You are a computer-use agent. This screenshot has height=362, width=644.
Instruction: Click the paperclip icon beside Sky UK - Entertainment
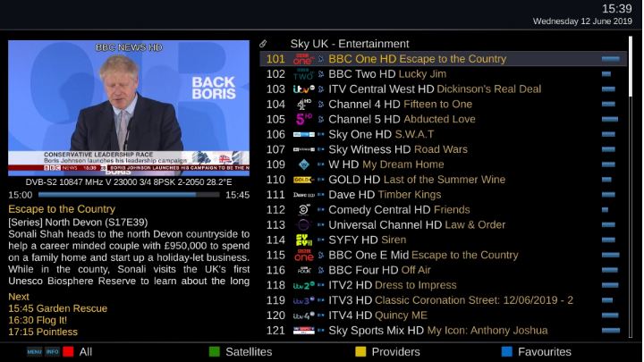pyautogui.click(x=263, y=44)
